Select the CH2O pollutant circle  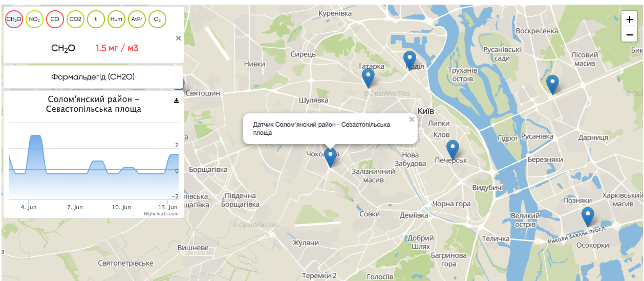coord(14,19)
